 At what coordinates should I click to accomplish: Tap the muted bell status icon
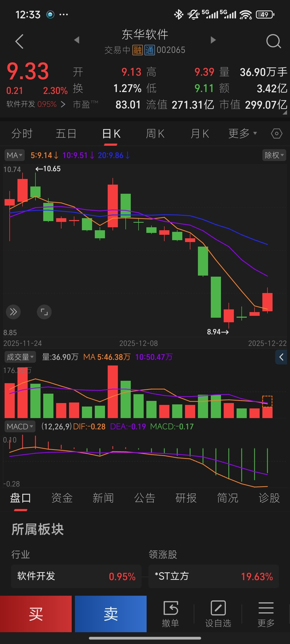(193, 14)
